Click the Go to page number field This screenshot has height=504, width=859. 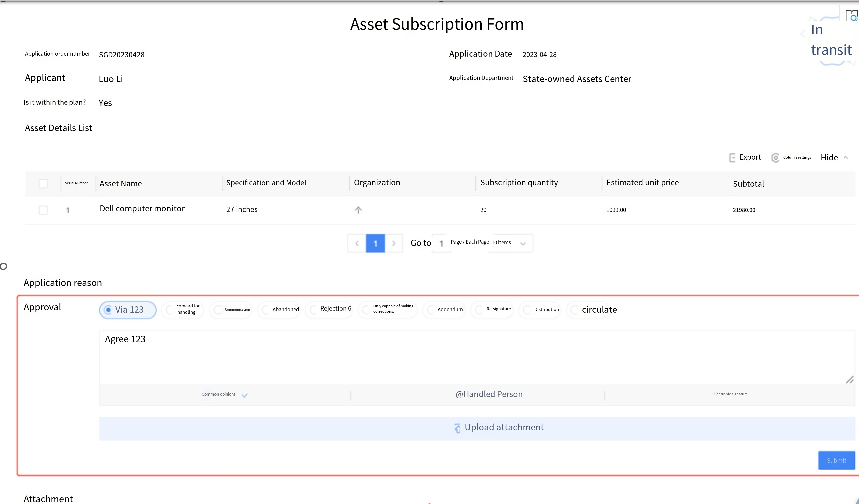[441, 243]
